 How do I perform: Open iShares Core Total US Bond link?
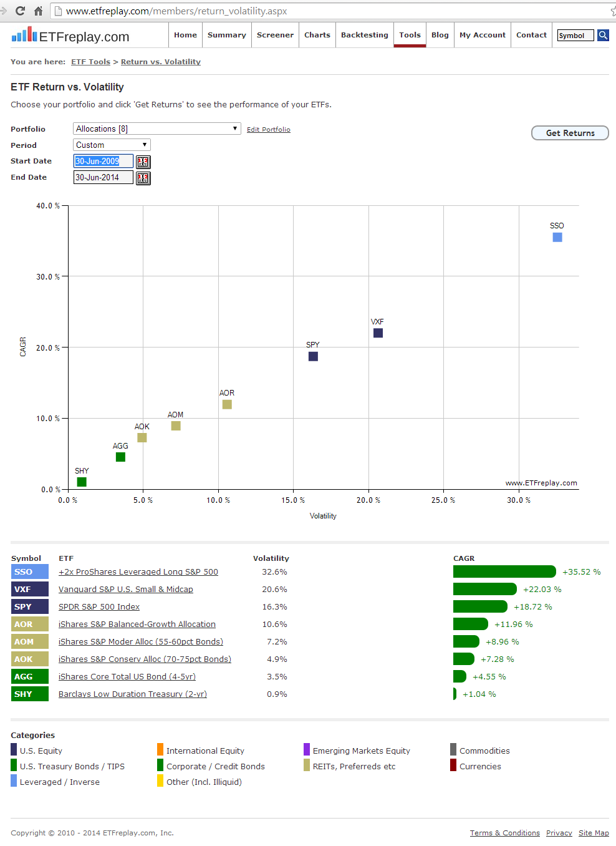pyautogui.click(x=127, y=676)
